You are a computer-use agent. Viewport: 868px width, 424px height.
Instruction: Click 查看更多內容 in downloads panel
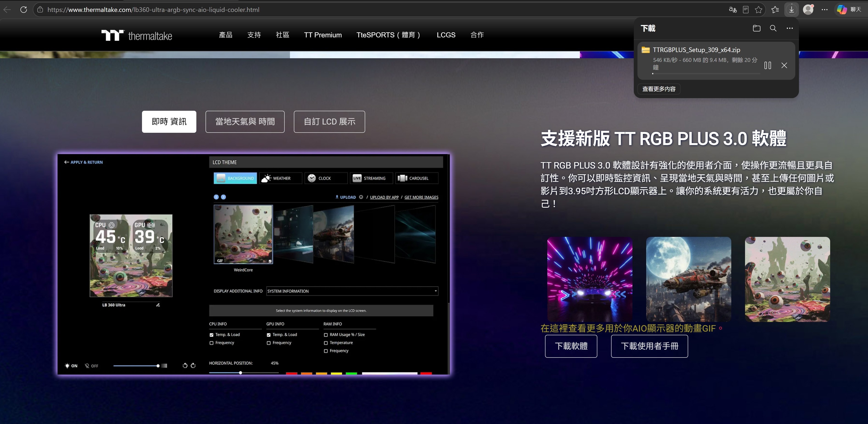(659, 89)
